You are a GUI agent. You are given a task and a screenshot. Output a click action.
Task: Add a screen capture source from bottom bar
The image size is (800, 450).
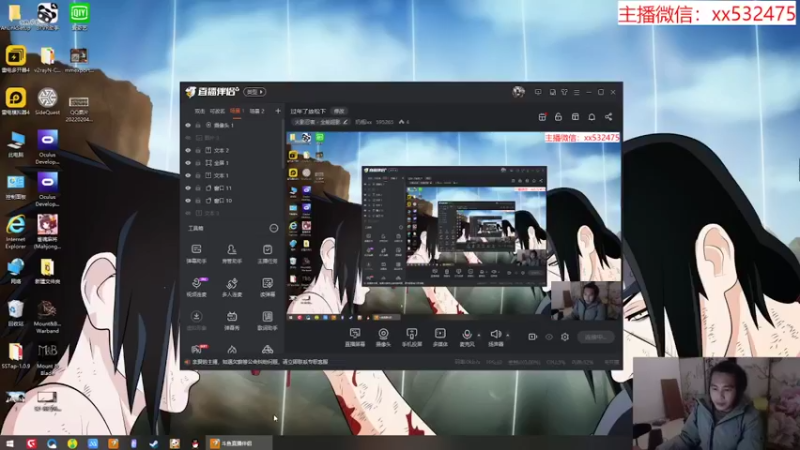(355, 337)
